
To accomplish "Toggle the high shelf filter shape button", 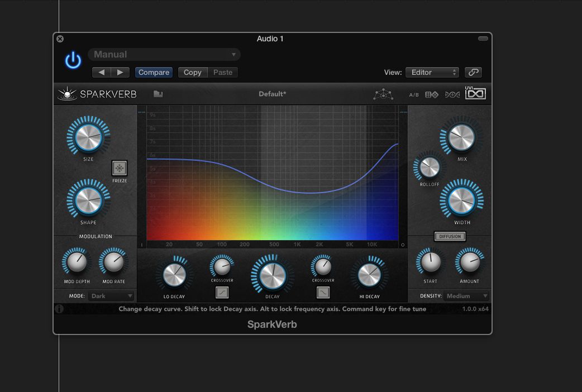I will [323, 293].
